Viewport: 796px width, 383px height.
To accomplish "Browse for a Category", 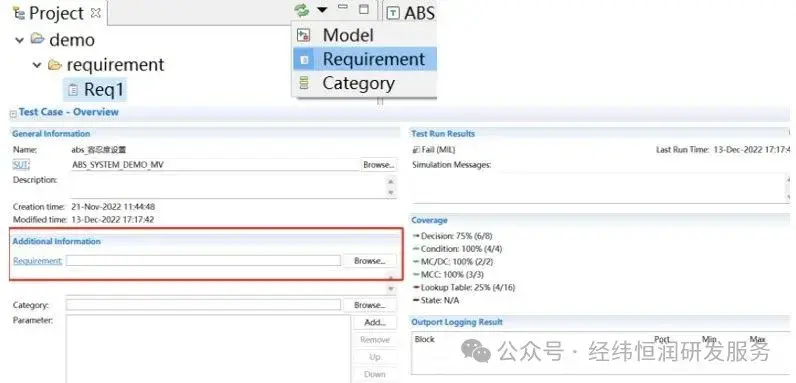I will click(370, 305).
